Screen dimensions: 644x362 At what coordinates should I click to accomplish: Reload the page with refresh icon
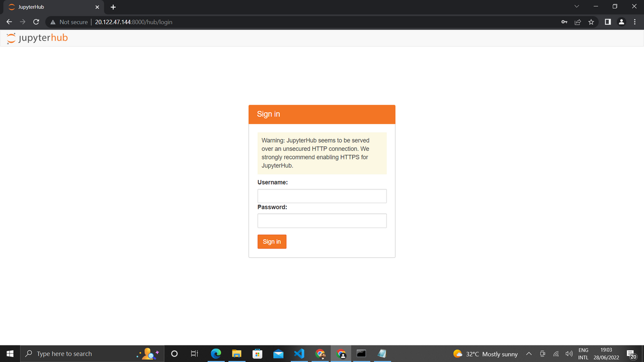point(36,22)
